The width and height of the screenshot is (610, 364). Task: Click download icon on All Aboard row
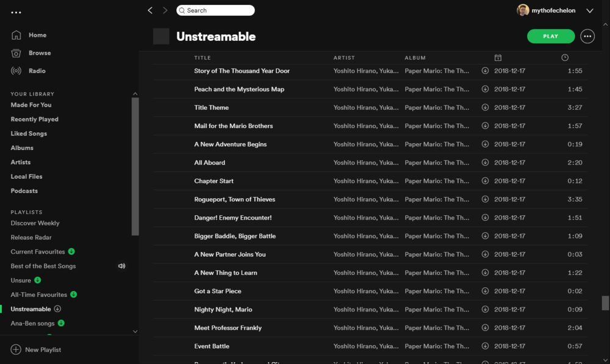coord(485,163)
